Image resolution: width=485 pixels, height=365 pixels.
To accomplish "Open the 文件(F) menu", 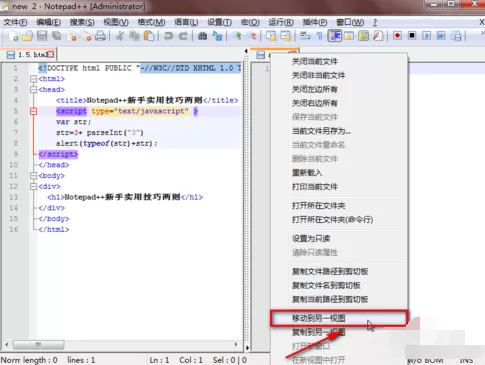I will (x=15, y=22).
